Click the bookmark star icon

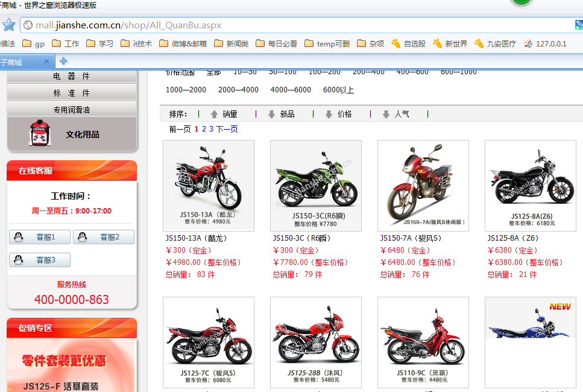click(8, 25)
